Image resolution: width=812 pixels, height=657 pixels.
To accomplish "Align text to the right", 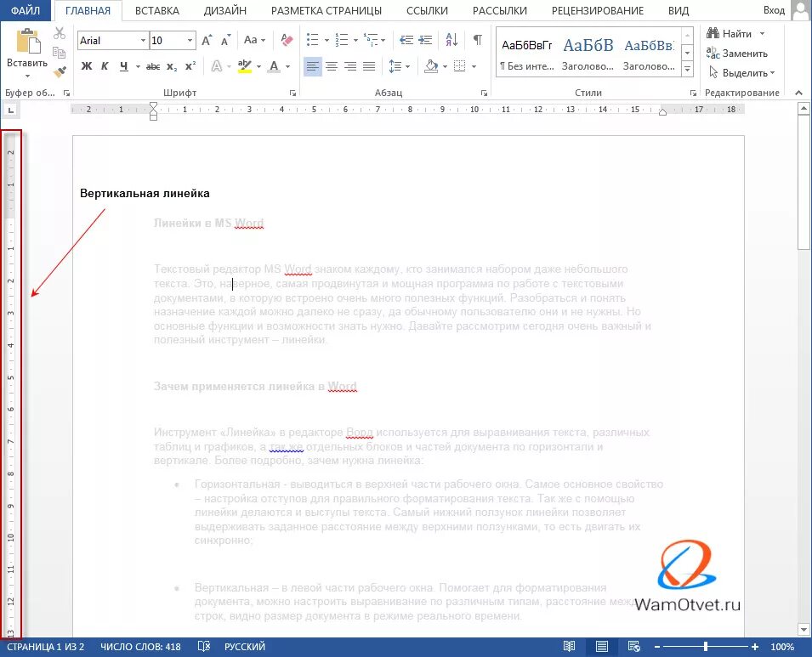I will (x=350, y=66).
